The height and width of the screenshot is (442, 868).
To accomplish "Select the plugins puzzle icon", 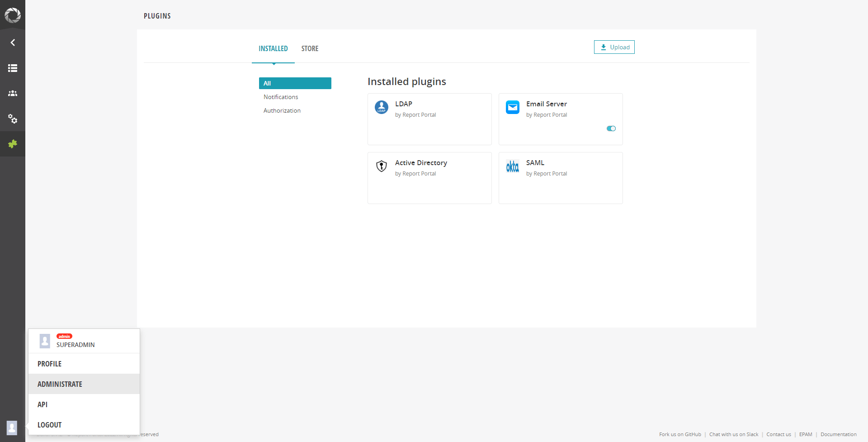I will click(12, 144).
